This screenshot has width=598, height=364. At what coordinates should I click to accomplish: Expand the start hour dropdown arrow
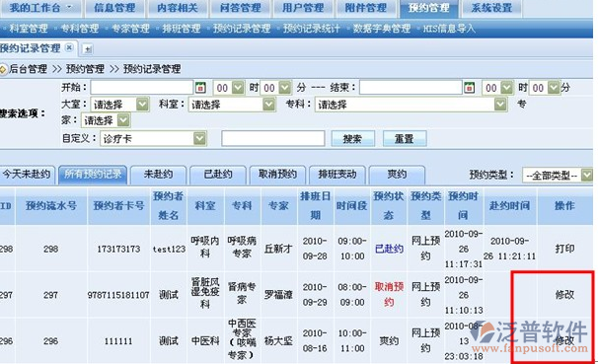(238, 88)
